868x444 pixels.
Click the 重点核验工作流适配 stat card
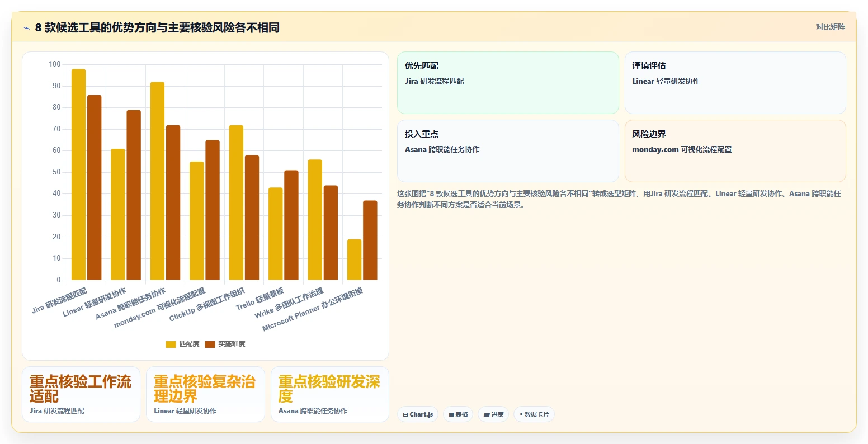[x=81, y=394]
